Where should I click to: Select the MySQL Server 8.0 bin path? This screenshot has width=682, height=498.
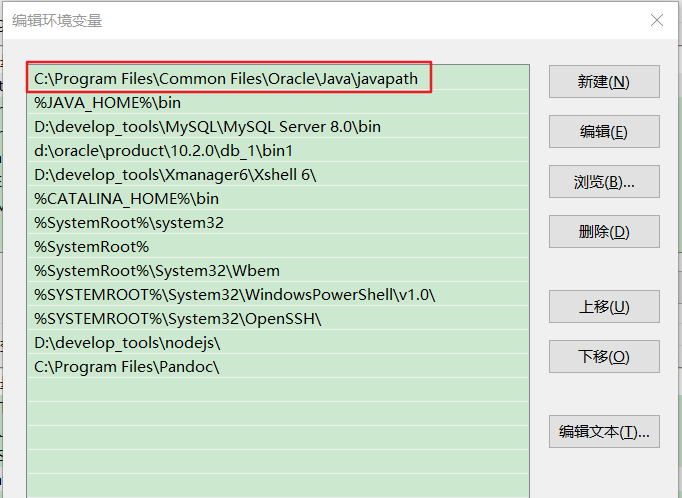pyautogui.click(x=207, y=127)
